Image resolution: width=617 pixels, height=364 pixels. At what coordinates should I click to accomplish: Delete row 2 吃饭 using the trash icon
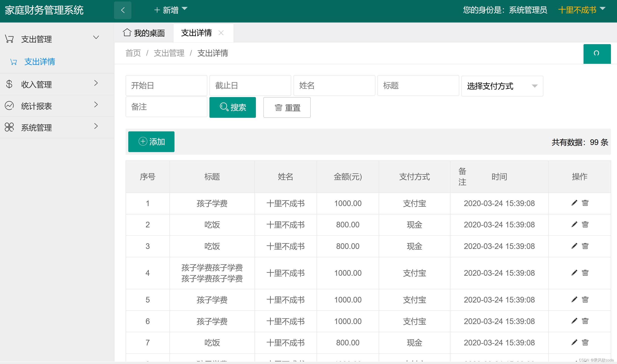coord(585,224)
